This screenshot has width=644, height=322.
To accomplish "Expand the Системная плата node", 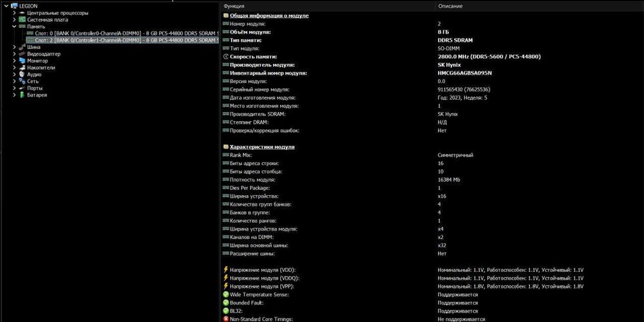I will pos(14,20).
